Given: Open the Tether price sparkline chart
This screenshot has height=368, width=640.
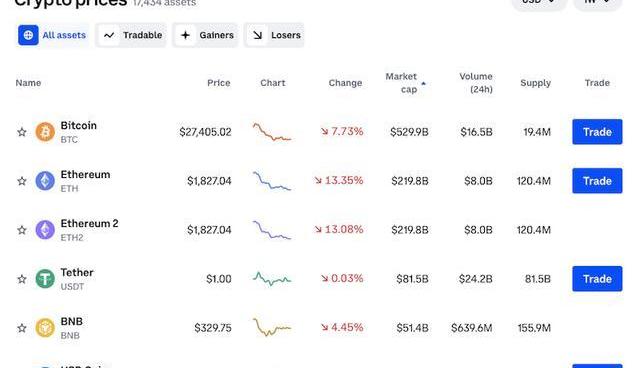Looking at the screenshot, I should (272, 279).
